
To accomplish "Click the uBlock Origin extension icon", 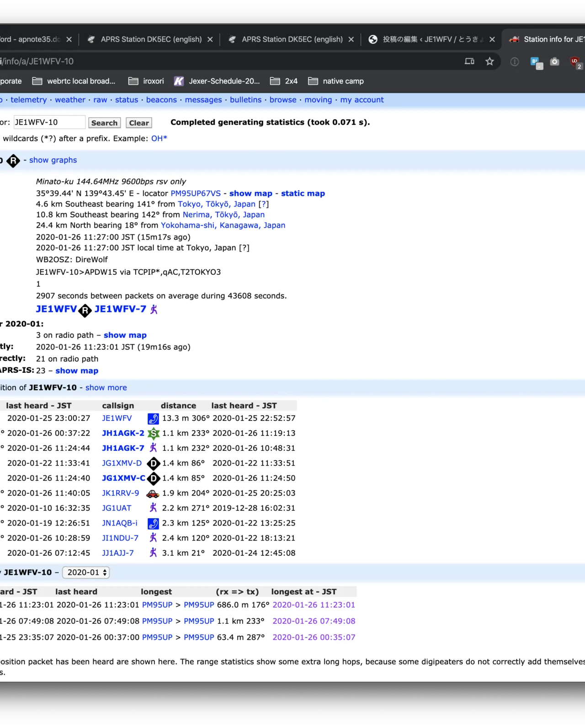I will click(x=574, y=61).
